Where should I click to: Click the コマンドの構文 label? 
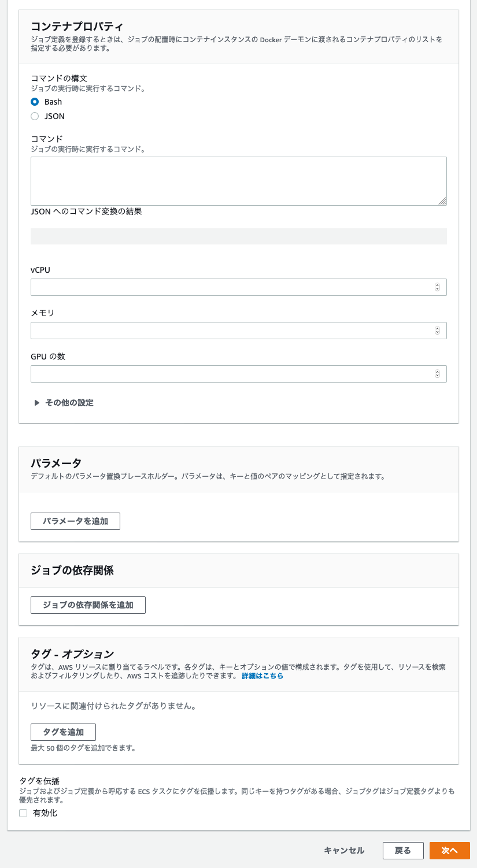[59, 78]
